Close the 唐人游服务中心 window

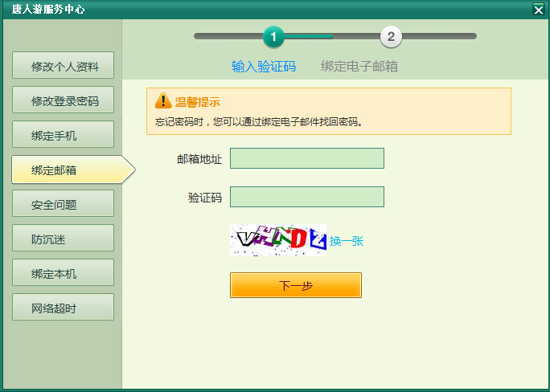click(x=538, y=10)
